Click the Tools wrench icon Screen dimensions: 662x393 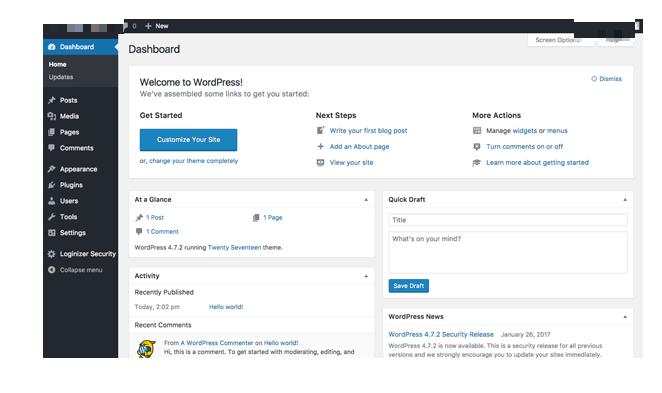[52, 217]
